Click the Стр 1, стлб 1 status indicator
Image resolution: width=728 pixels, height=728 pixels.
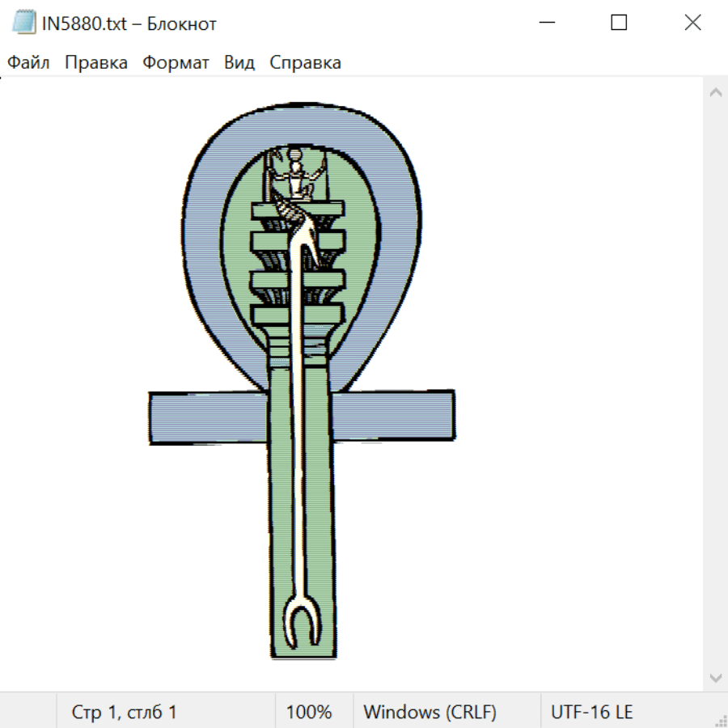point(124,712)
